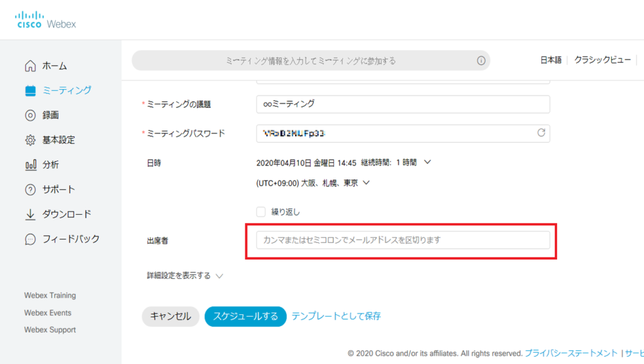Open ホーム in the sidebar
This screenshot has height=364, width=644.
coord(55,65)
